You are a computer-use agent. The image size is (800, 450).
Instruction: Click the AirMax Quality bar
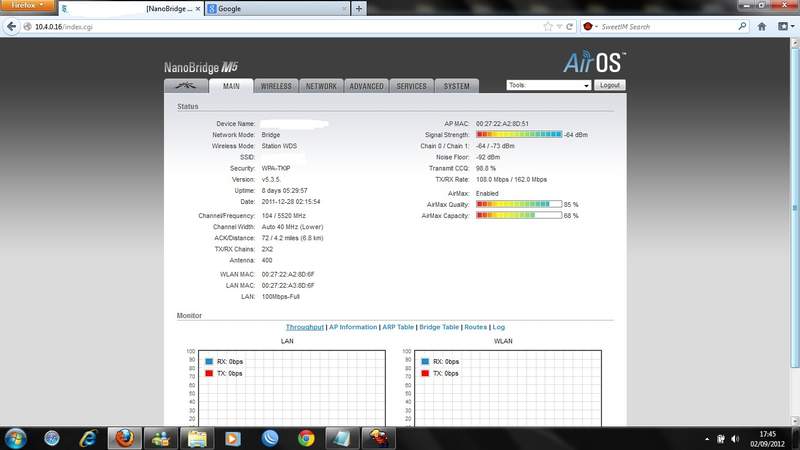pyautogui.click(x=519, y=204)
